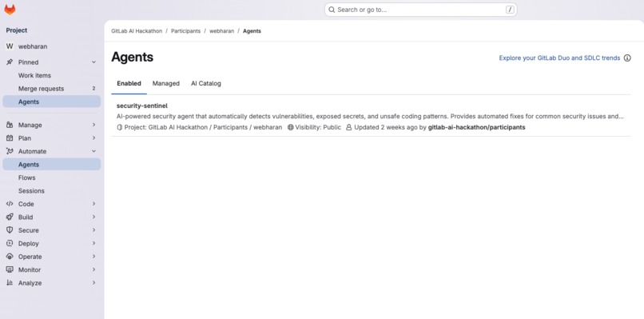Click the Agents page heading

(x=133, y=57)
